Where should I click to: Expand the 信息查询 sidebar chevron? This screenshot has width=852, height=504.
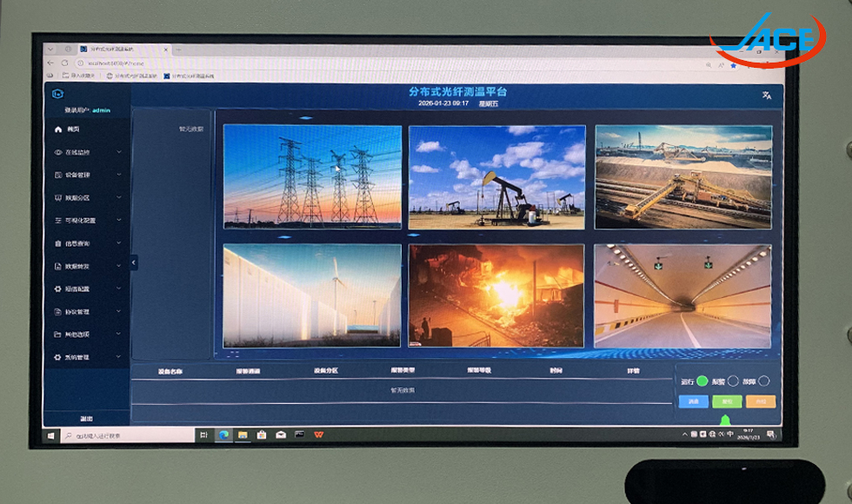pyautogui.click(x=119, y=243)
